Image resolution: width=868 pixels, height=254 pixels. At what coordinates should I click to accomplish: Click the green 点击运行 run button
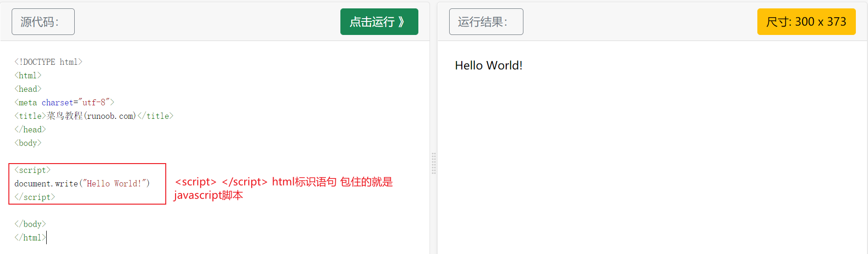[x=379, y=21]
